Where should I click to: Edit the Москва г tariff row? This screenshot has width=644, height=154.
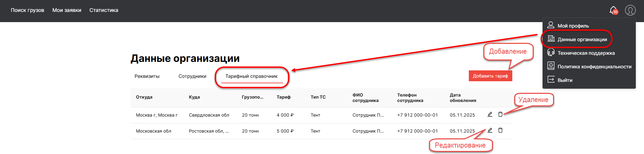(490, 115)
